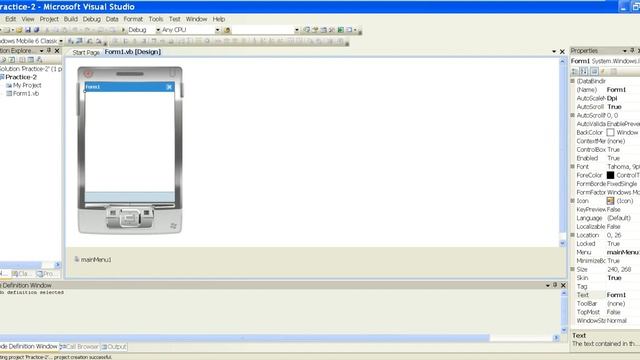
Task: Click Alphabetical sort icon in Properties panel
Action: 584,71
